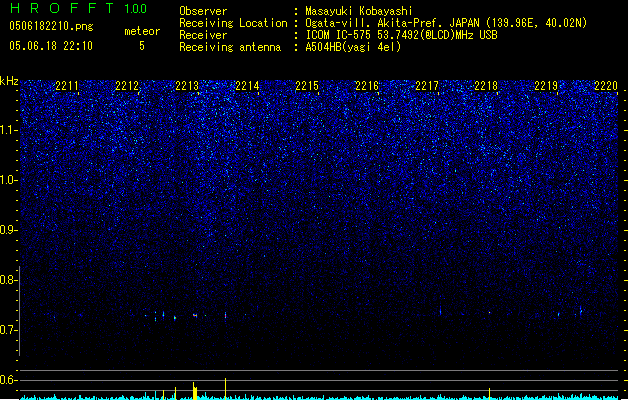Click the 2212 time marker
This screenshot has width=629, height=400.
click(127, 86)
